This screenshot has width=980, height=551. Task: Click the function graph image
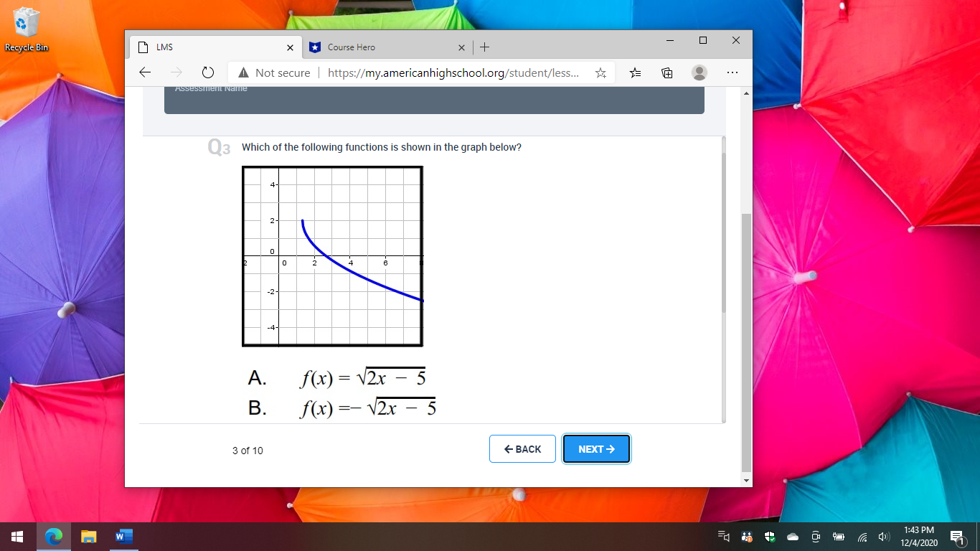click(333, 256)
